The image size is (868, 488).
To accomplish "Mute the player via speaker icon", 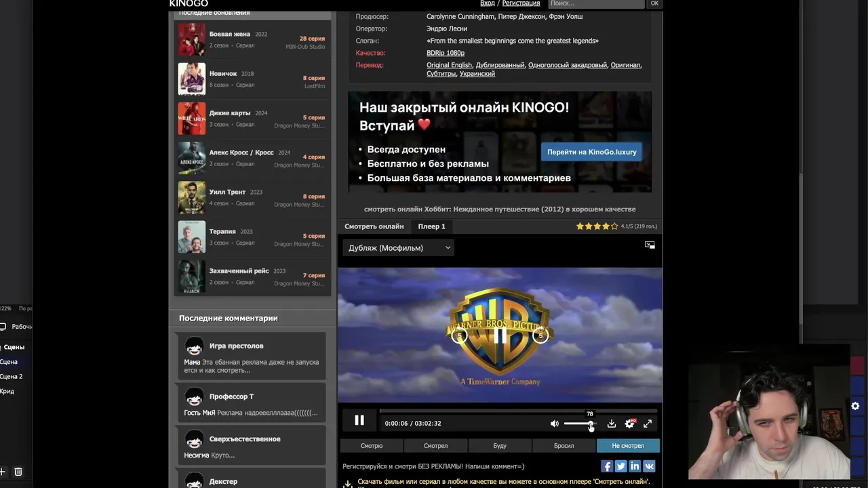I will tap(554, 424).
